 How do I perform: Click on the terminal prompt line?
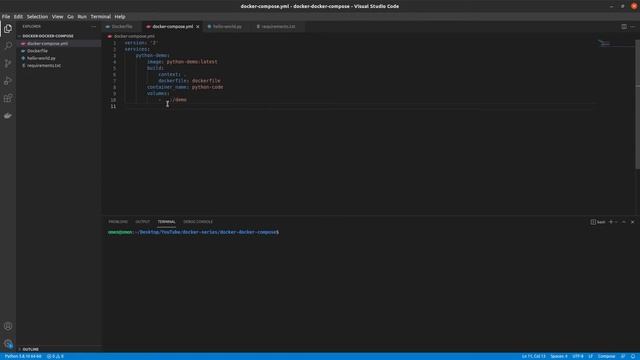click(193, 232)
